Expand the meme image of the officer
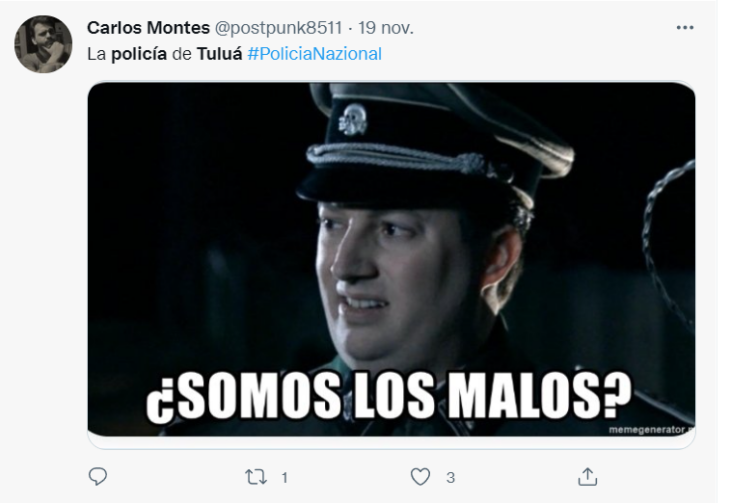 (x=391, y=259)
